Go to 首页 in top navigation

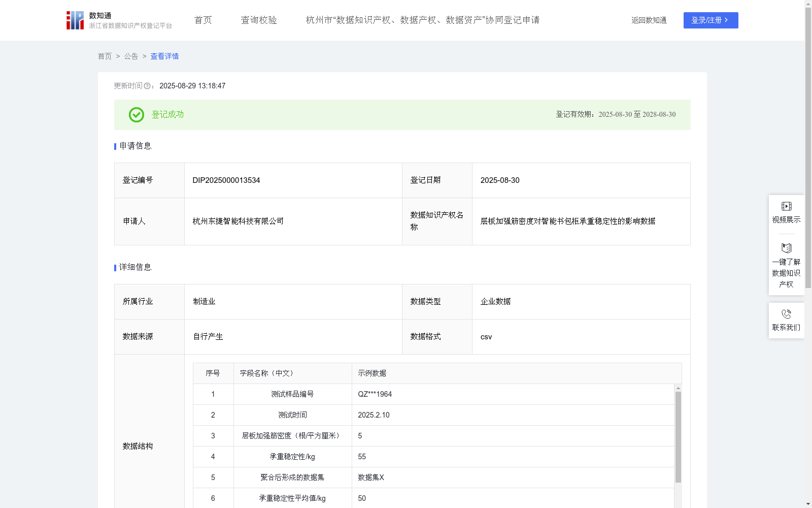(x=203, y=20)
